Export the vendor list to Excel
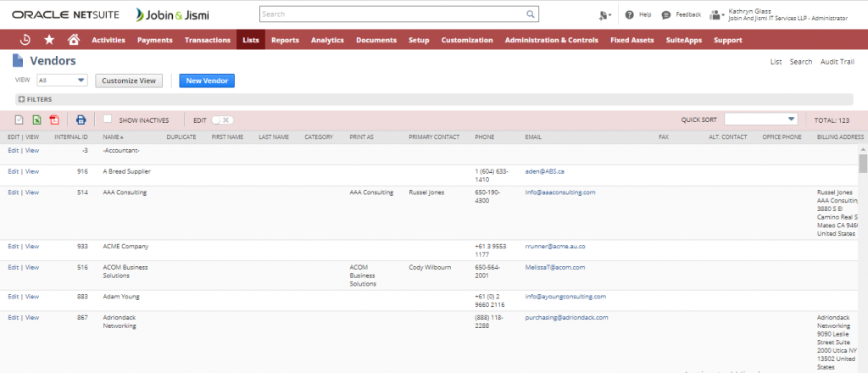This screenshot has width=868, height=373. [x=36, y=120]
